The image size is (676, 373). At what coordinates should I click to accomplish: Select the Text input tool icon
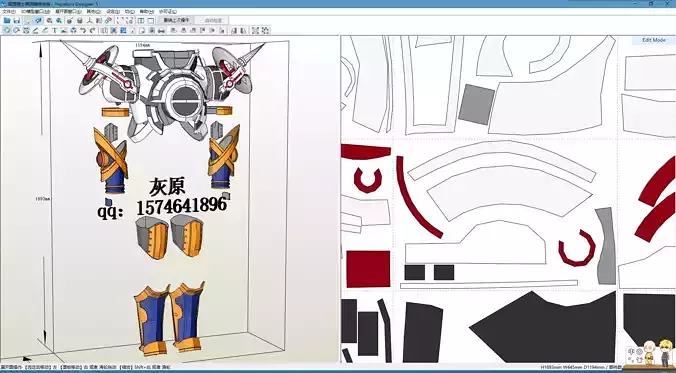(55, 30)
